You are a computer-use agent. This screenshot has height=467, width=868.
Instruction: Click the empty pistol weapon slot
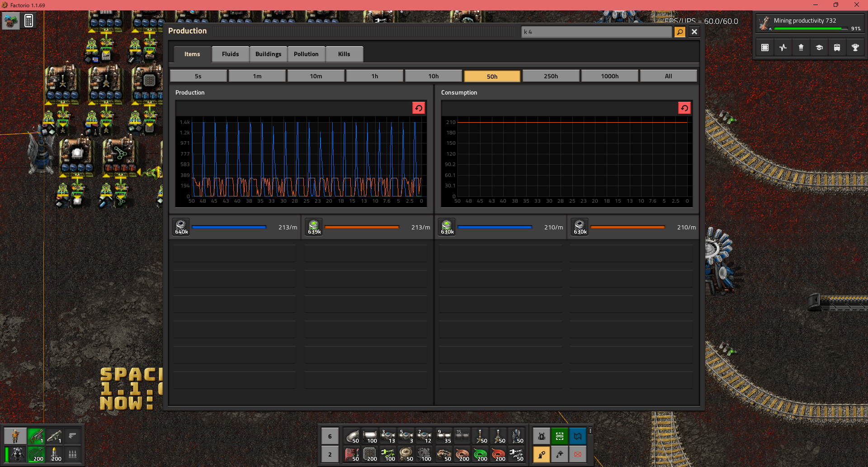tap(72, 436)
